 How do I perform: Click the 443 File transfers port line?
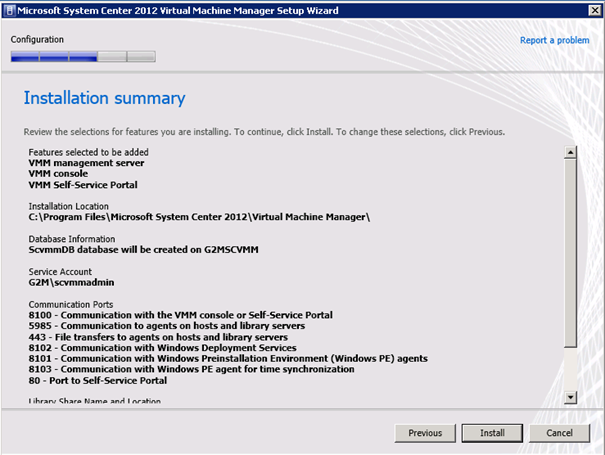[158, 337]
